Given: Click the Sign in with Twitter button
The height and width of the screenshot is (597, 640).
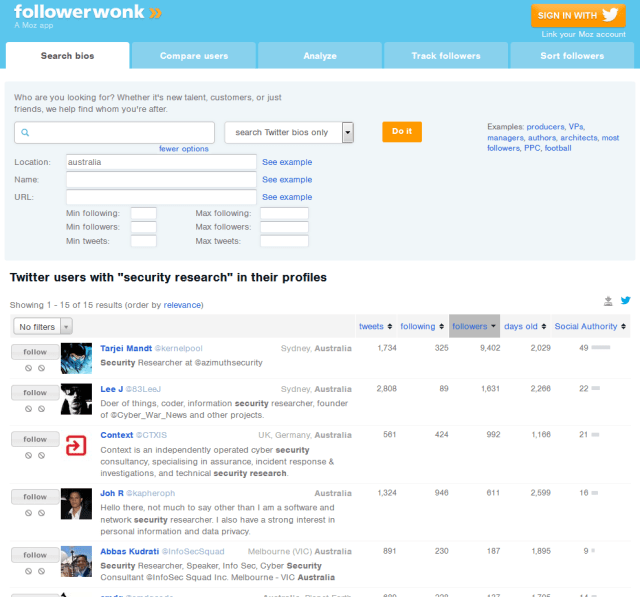Looking at the screenshot, I should click(578, 16).
